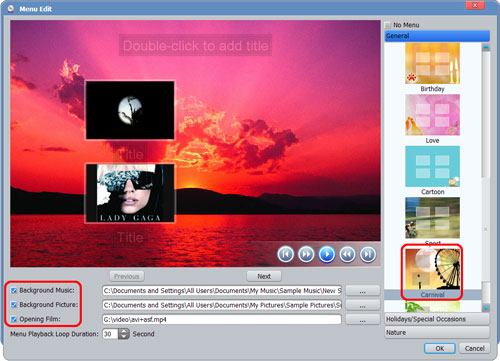The width and height of the screenshot is (500, 361).
Task: Select the Love menu template
Action: 432,115
